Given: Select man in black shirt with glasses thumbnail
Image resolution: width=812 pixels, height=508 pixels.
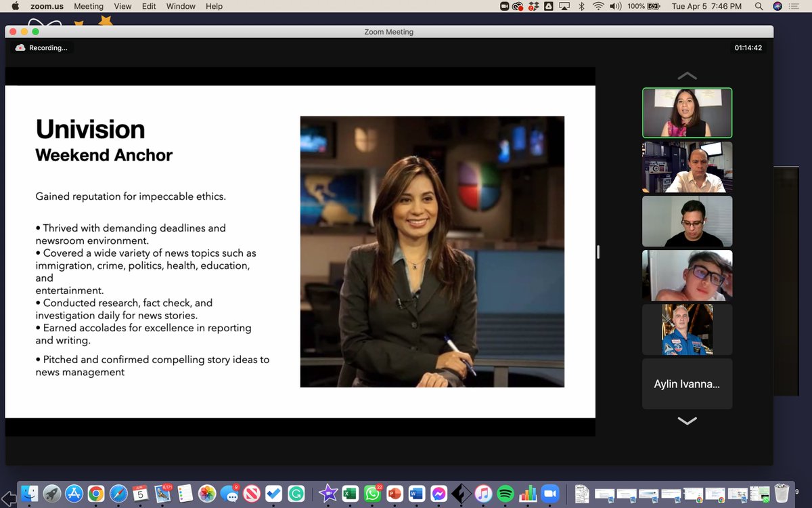Looking at the screenshot, I should [687, 221].
